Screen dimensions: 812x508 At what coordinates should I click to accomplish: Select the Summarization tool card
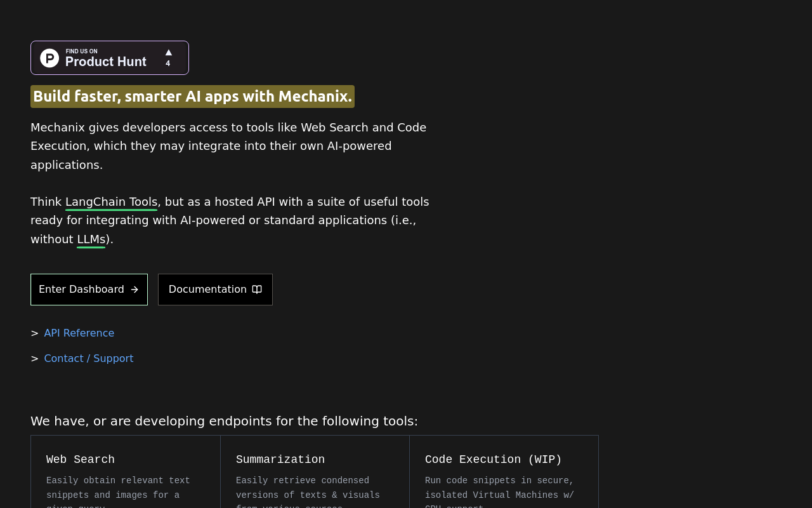tap(315, 472)
